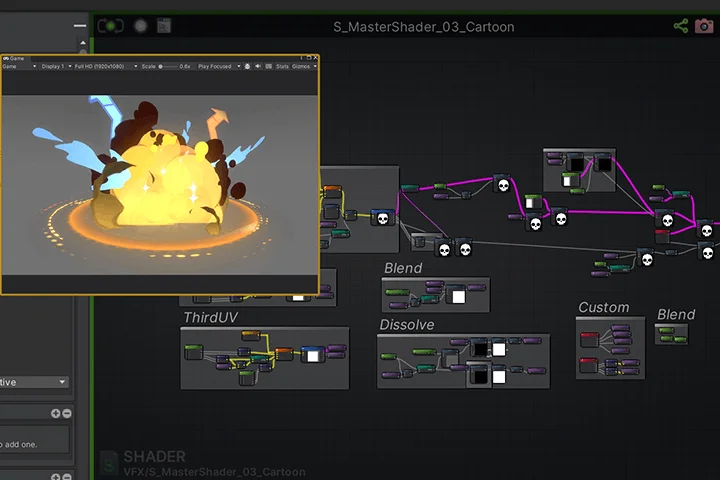Click the SHADER watermark label at the bottom
Viewport: 720px width, 480px height.
pyautogui.click(x=154, y=457)
